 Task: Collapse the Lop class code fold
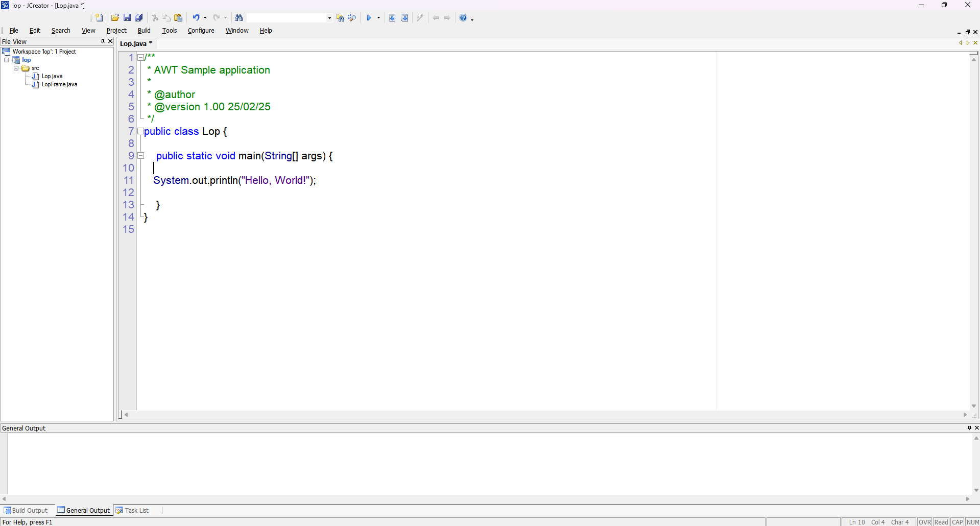pyautogui.click(x=141, y=131)
